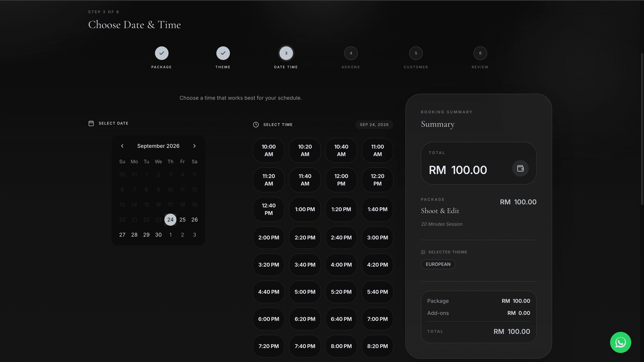Go to the next calendar month
The width and height of the screenshot is (644, 362).
pos(195,146)
